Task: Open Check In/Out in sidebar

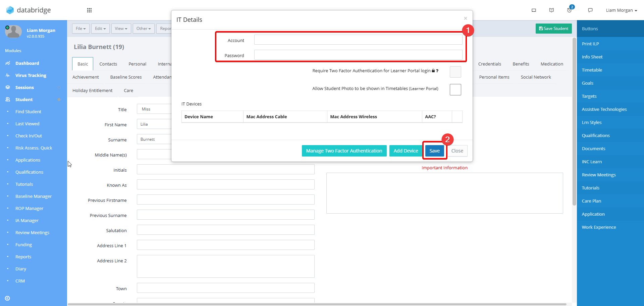Action: point(29,136)
